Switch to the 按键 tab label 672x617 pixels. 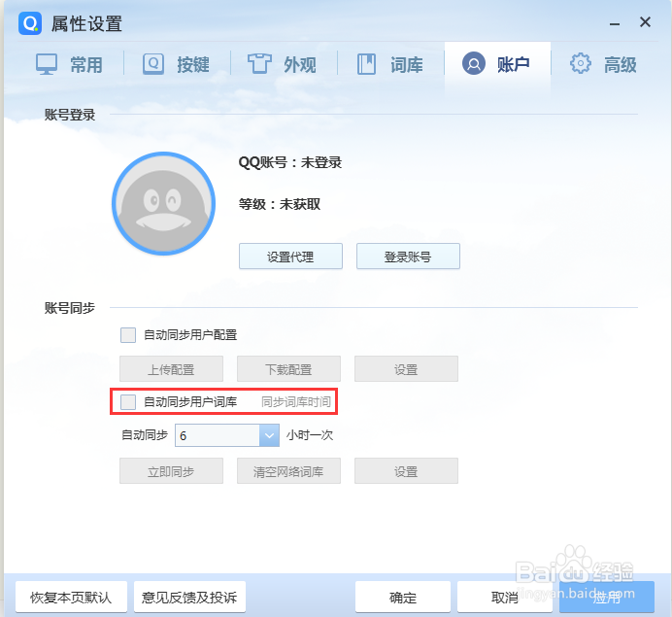pyautogui.click(x=193, y=65)
